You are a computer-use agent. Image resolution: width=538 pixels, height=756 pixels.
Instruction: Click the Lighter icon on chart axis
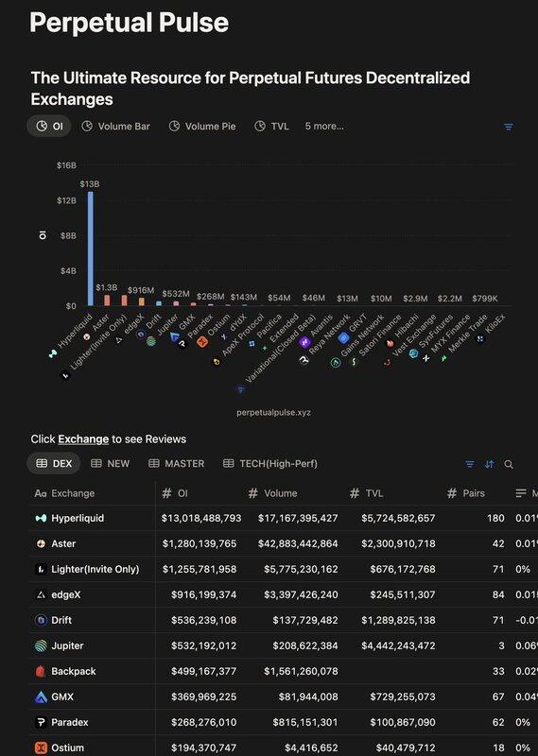(65, 375)
